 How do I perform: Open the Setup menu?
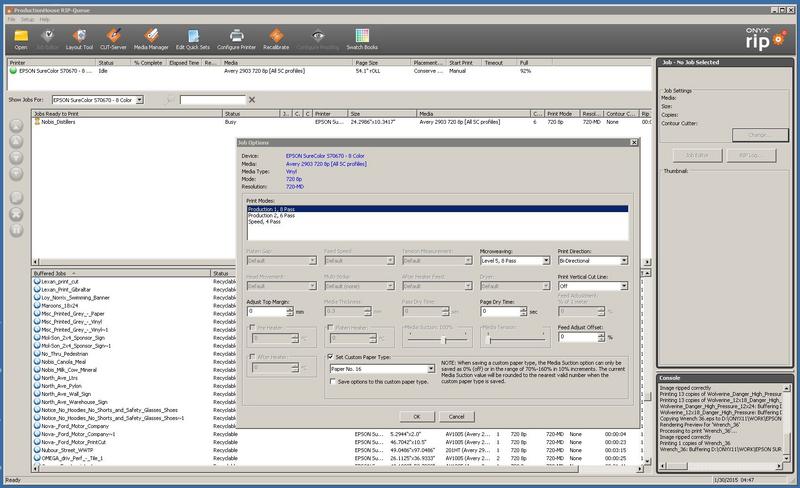click(28, 19)
